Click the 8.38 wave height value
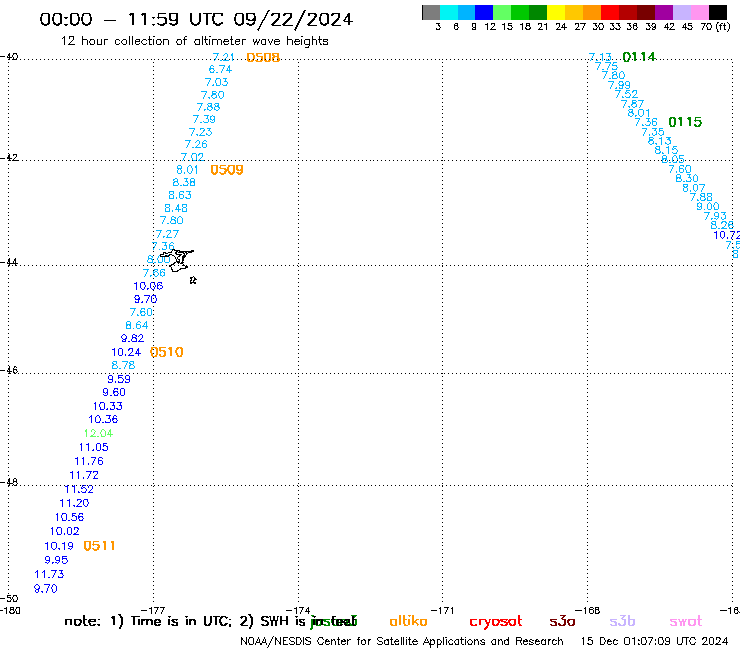The width and height of the screenshot is (740, 650). pyautogui.click(x=184, y=183)
